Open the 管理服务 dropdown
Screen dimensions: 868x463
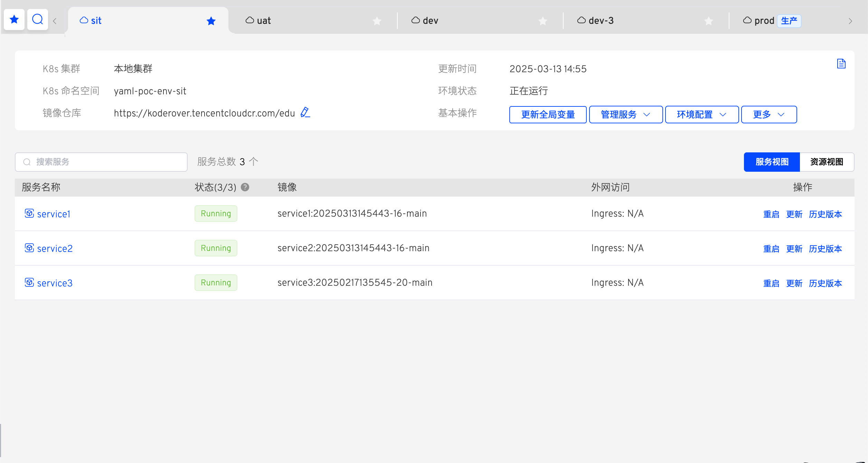(626, 114)
